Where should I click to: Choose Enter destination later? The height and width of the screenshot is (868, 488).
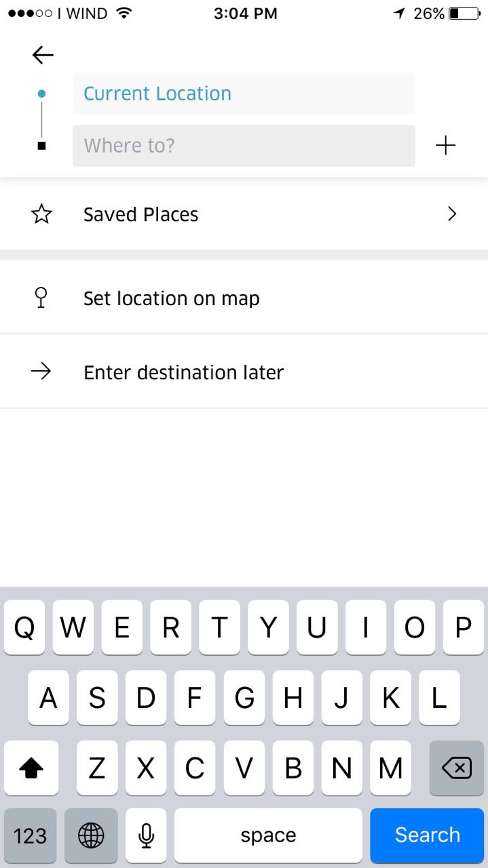click(x=183, y=372)
